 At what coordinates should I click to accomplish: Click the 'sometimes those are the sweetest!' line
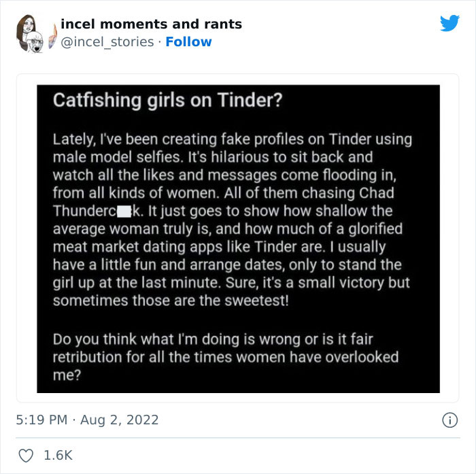(171, 301)
